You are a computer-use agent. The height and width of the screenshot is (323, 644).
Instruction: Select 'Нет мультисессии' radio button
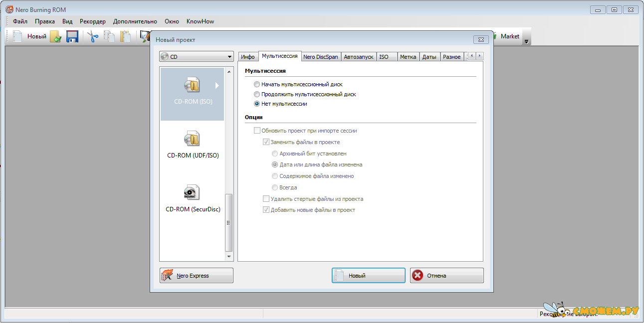280,104
